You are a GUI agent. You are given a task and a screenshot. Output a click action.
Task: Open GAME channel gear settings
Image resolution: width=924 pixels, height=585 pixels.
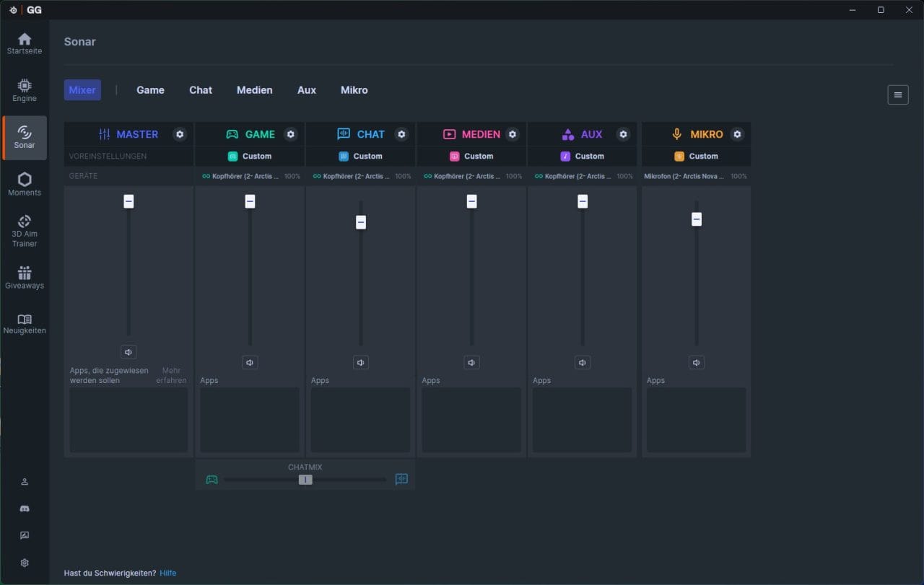[291, 134]
